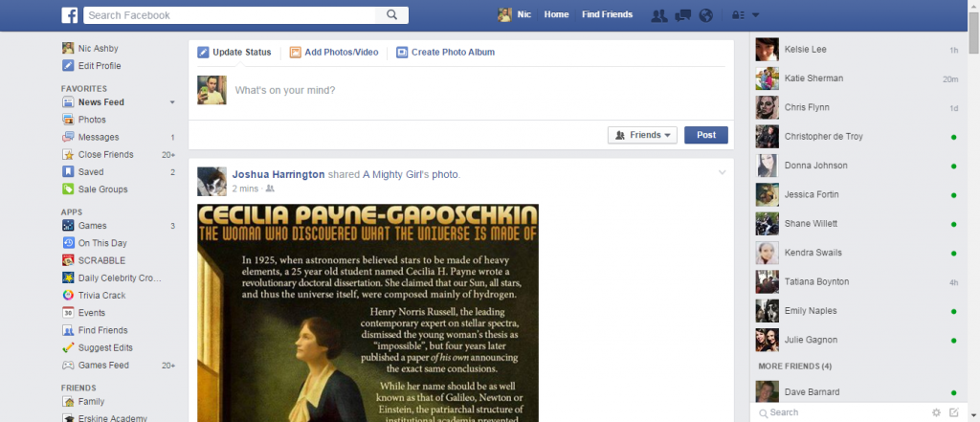Open chat with Shane Willett

857,223
